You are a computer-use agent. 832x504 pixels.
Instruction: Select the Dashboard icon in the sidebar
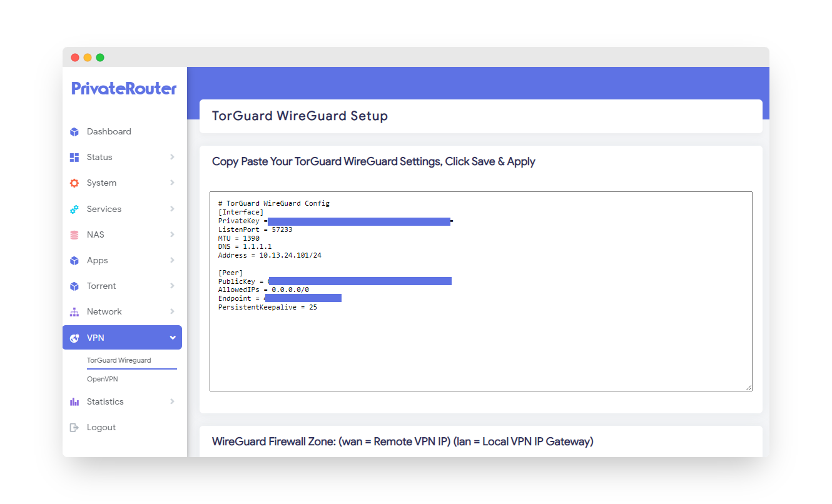(74, 131)
